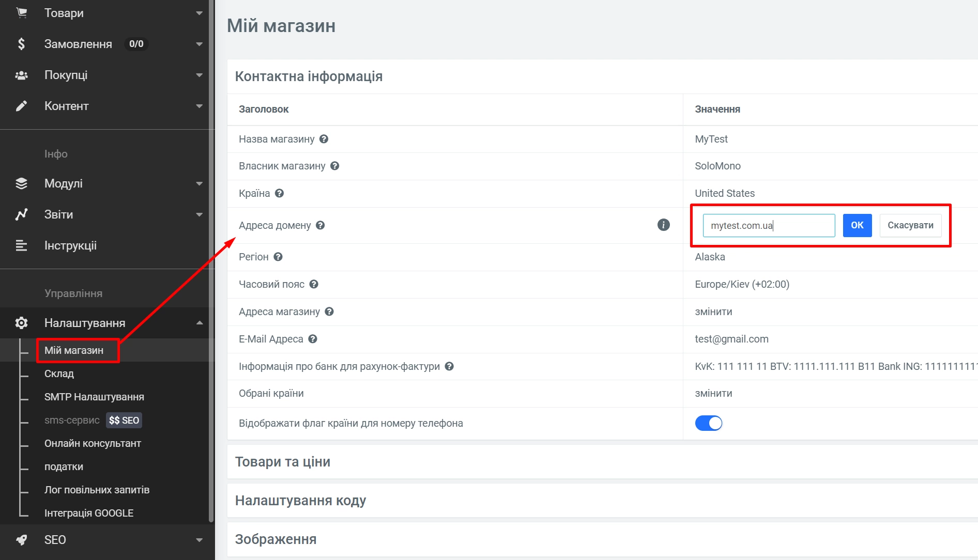This screenshot has width=978, height=560.
Task: Click the domain address input field
Action: tap(768, 225)
